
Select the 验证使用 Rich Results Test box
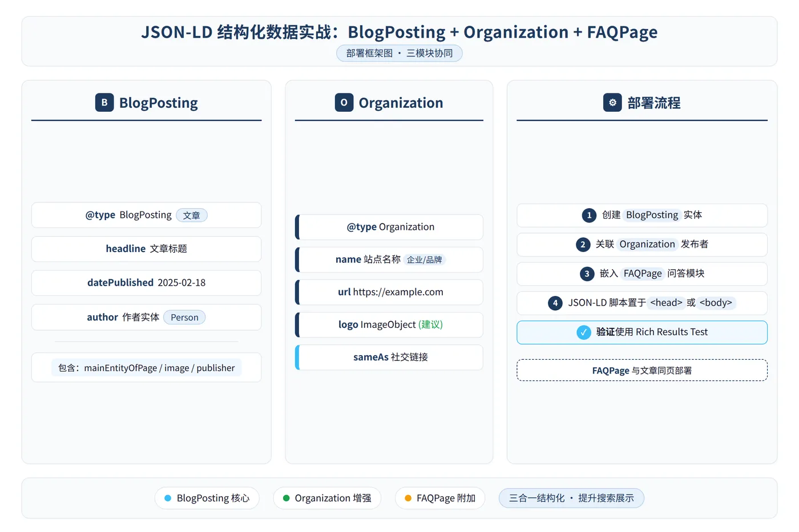642,332
